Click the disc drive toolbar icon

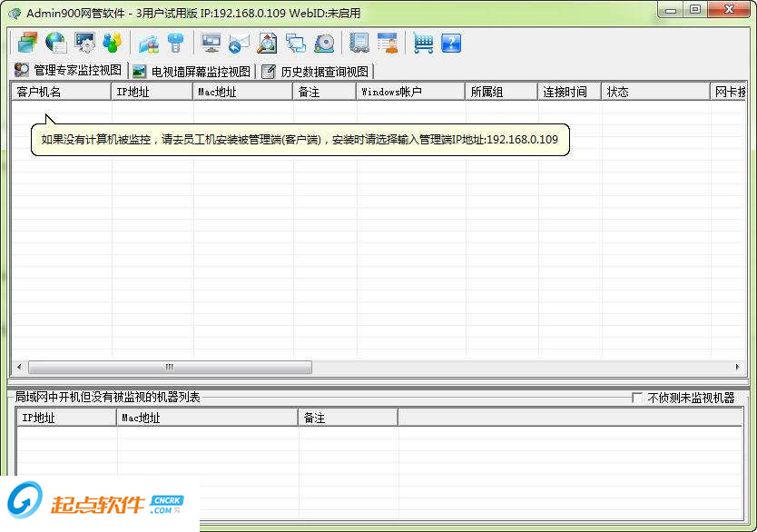324,43
